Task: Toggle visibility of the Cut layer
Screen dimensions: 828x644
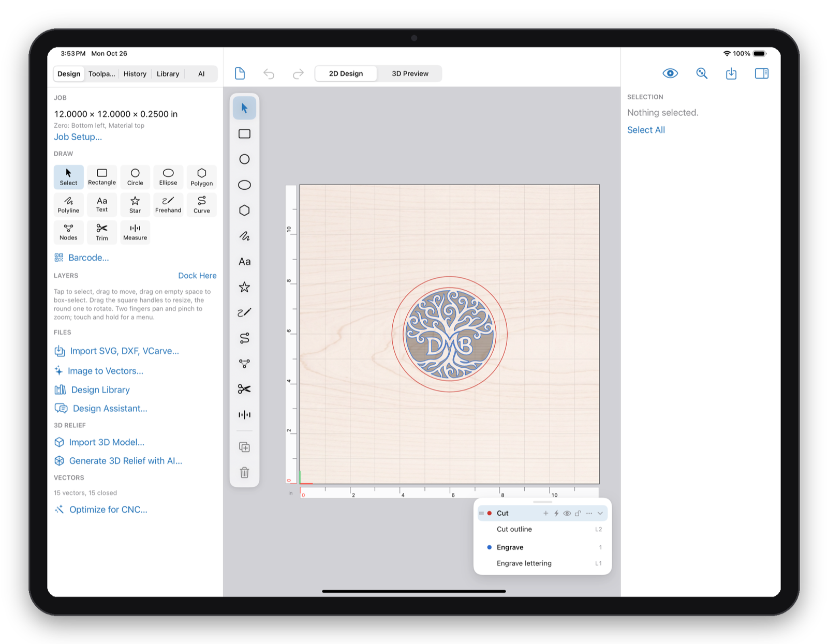Action: [567, 513]
